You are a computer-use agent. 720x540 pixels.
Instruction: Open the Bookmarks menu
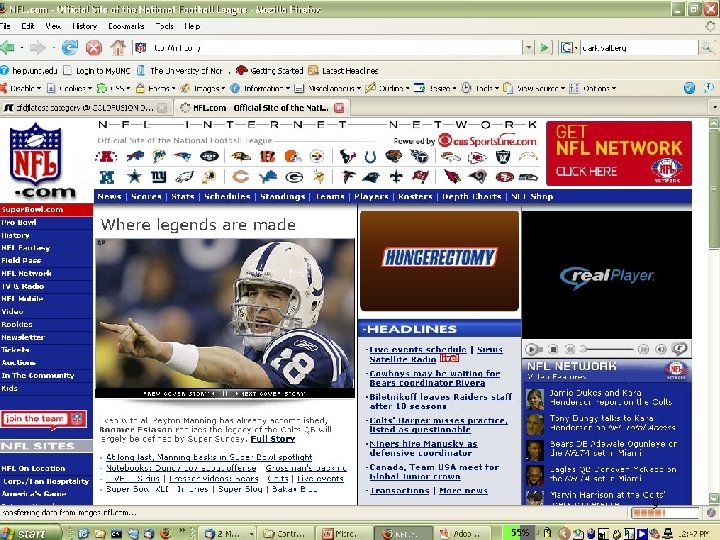point(126,26)
